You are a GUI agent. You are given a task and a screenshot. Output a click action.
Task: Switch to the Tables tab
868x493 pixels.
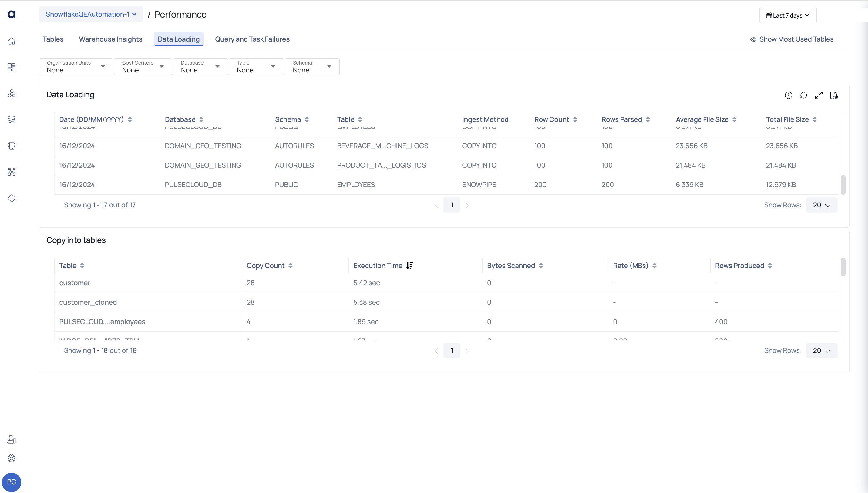click(x=53, y=39)
